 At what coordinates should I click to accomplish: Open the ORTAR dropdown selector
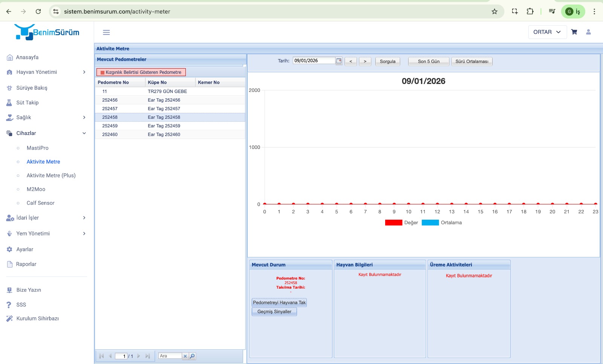547,32
